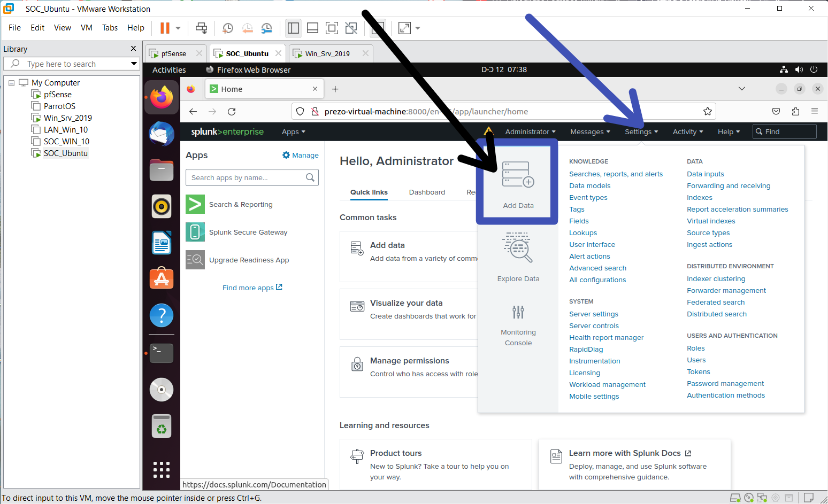Bookmark this page star icon
This screenshot has width=828, height=504.
[x=708, y=111]
